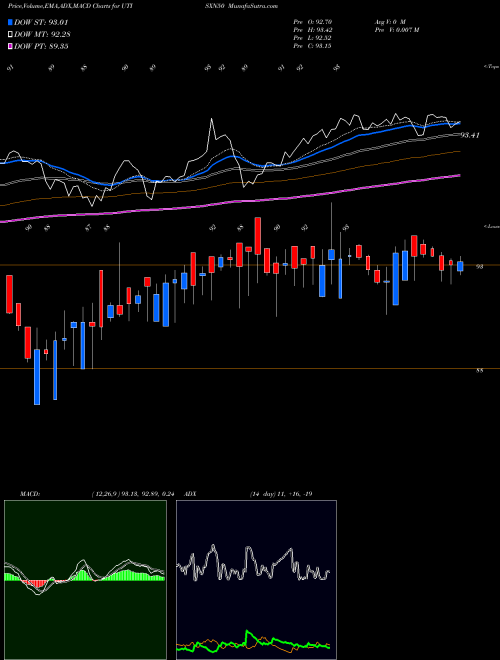Open the ADX indicator chart panel
The height and width of the screenshot is (660, 500).
[256, 580]
